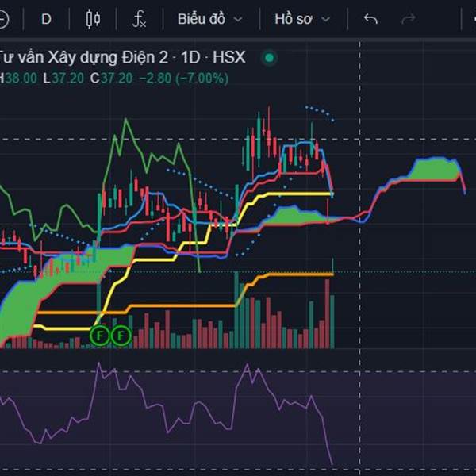This screenshot has height=476, width=476.
Task: Open the Hồ sơ dropdown menu
Action: [302, 19]
